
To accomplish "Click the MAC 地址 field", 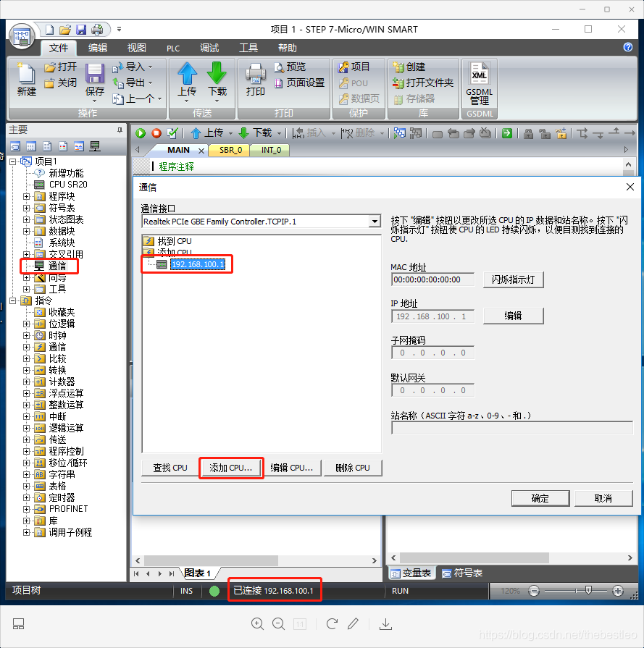I will click(x=432, y=279).
